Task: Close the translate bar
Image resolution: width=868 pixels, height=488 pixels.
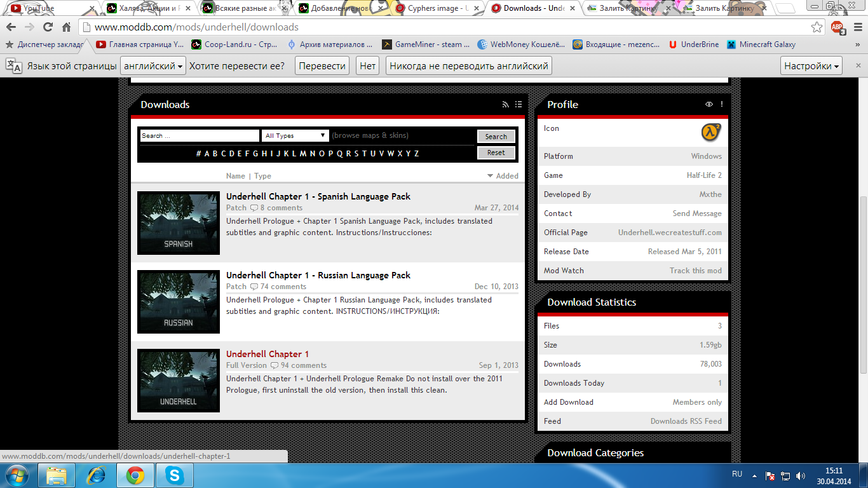Action: click(858, 65)
